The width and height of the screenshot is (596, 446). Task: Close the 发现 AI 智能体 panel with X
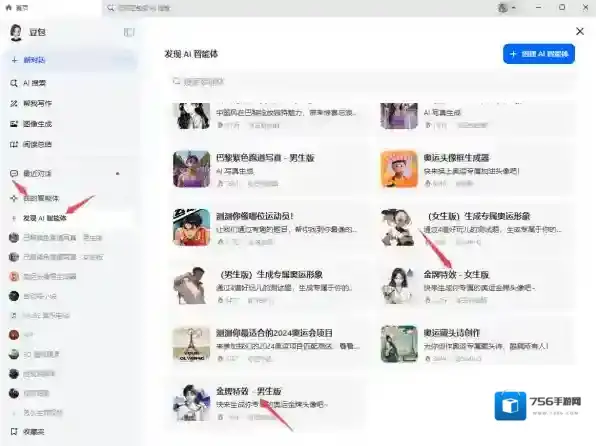tap(580, 31)
